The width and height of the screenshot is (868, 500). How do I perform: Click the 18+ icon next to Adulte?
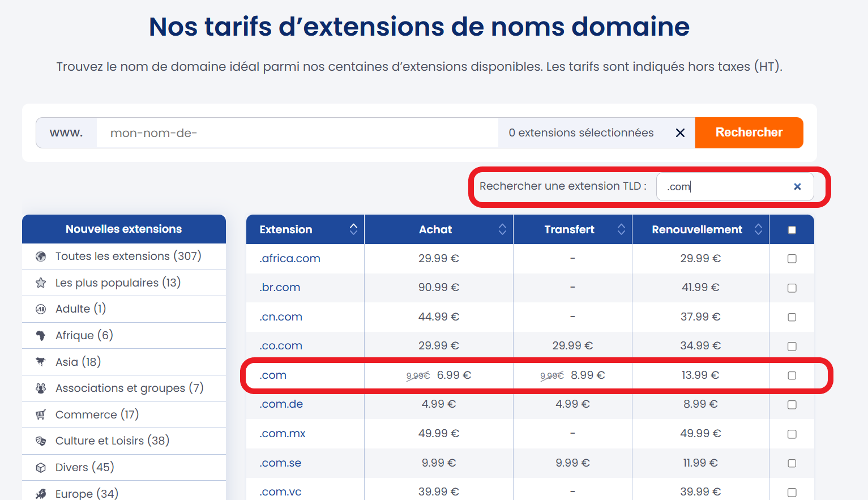40,309
